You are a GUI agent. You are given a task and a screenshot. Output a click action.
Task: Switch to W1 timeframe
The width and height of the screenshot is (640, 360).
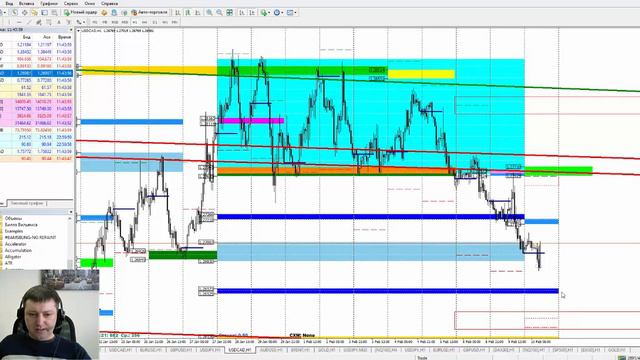(x=165, y=22)
